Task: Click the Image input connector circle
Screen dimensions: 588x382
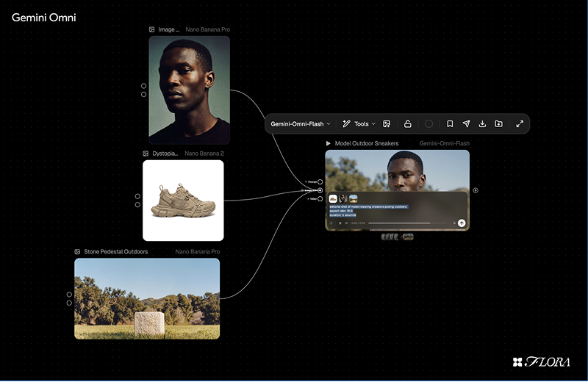Action: (320, 190)
